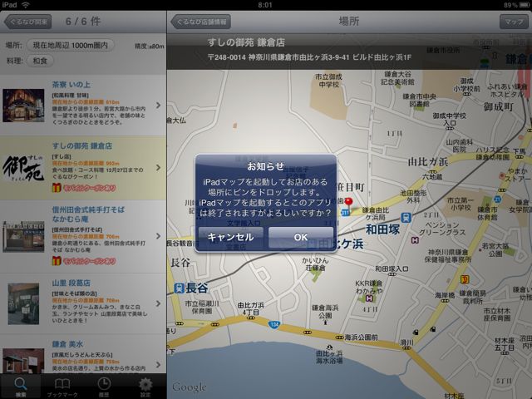Open the ブックマーク bookmarks tab
The height and width of the screenshot is (399, 532).
pyautogui.click(x=62, y=387)
